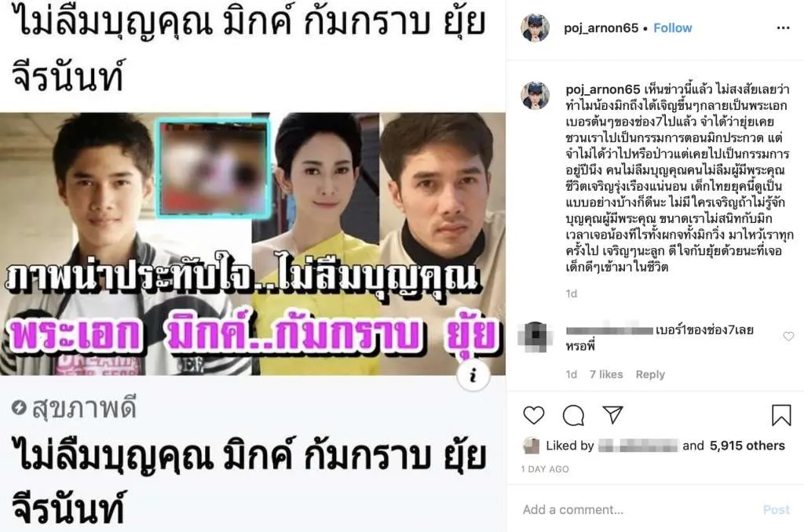This screenshot has width=804, height=532.
Task: Open the comment bubble icon
Action: click(x=573, y=415)
